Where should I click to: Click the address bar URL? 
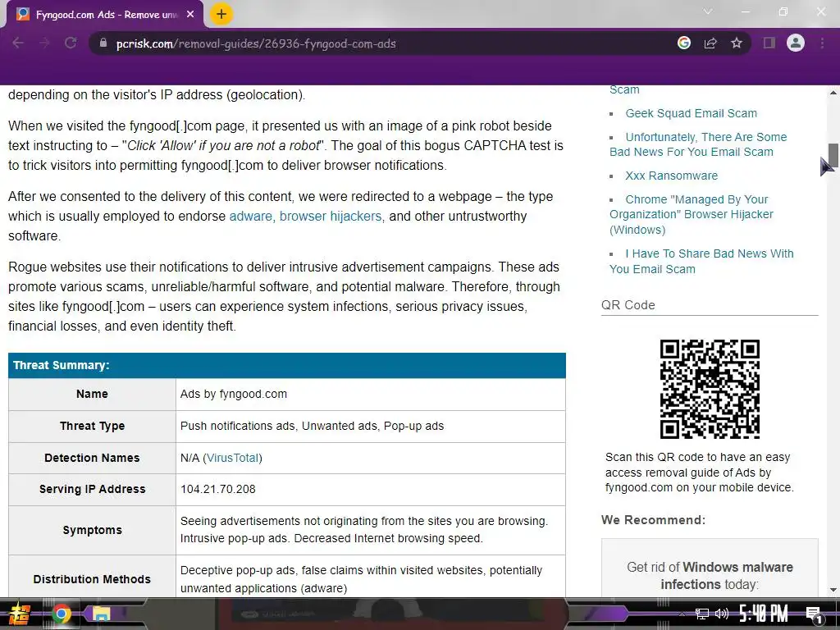click(256, 44)
